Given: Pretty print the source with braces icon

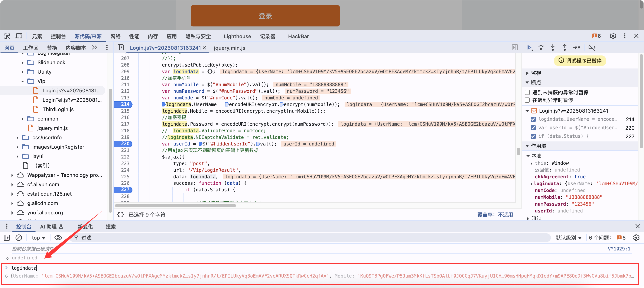Looking at the screenshot, I should pos(120,214).
